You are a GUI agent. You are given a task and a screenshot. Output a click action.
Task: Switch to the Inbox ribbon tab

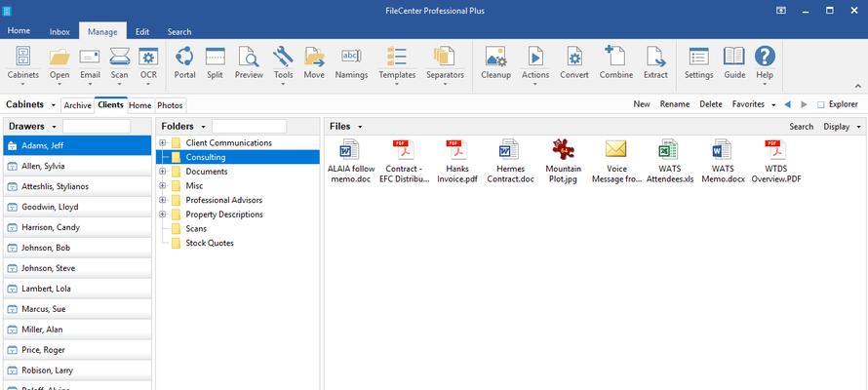pos(59,31)
